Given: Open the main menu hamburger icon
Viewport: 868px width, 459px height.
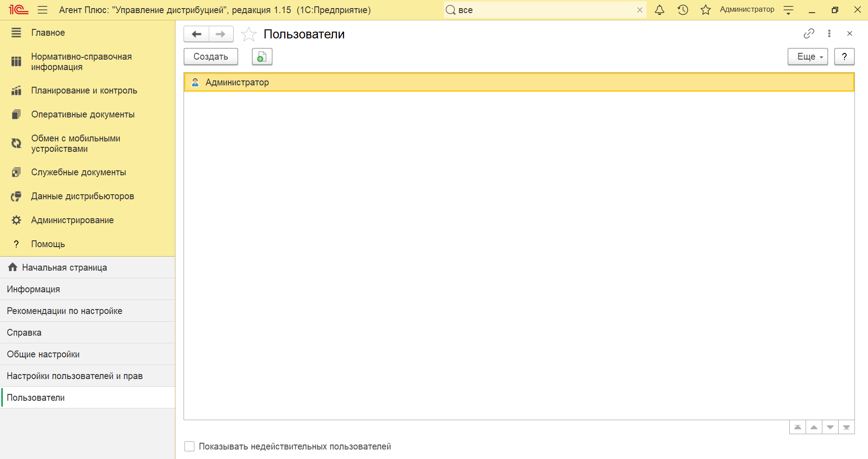Looking at the screenshot, I should 42,9.
